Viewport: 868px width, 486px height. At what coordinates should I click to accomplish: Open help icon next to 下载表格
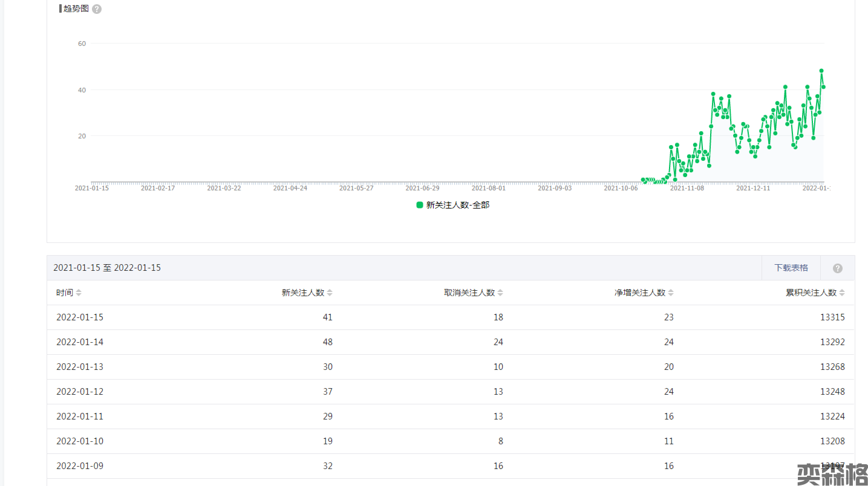point(838,268)
